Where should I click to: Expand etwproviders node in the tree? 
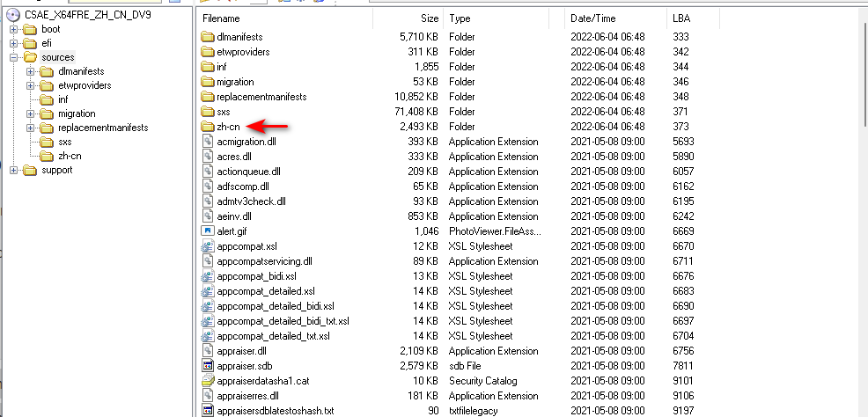31,85
